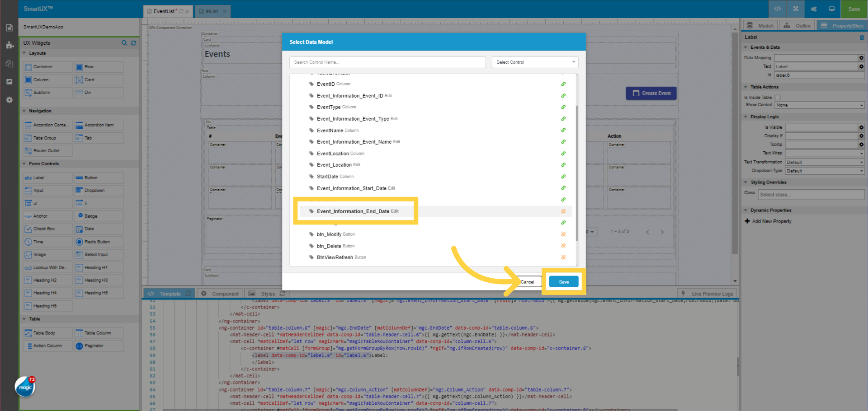
Task: Refresh the UX Widgets list
Action: (x=133, y=43)
